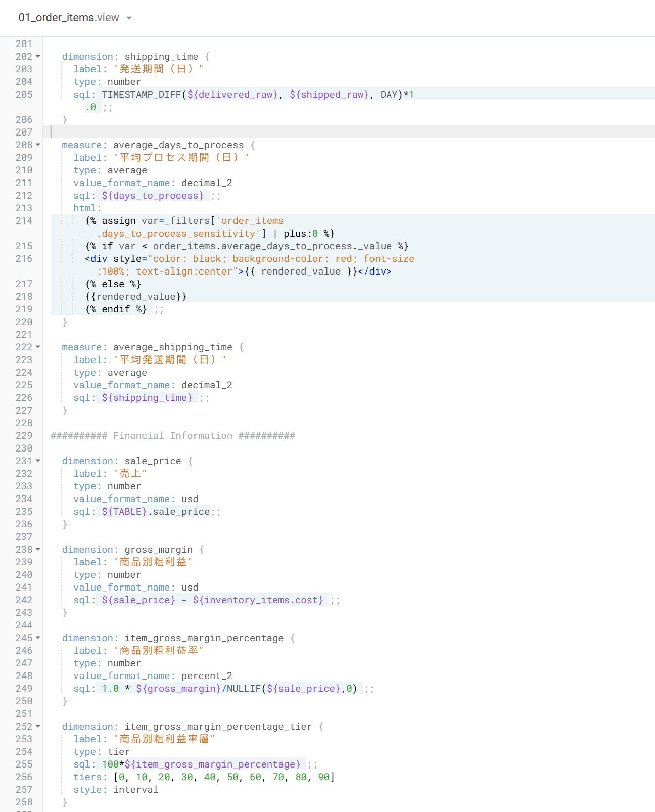The height and width of the screenshot is (812, 655).
Task: Click 'interval' style value on line 257
Action: pyautogui.click(x=136, y=789)
